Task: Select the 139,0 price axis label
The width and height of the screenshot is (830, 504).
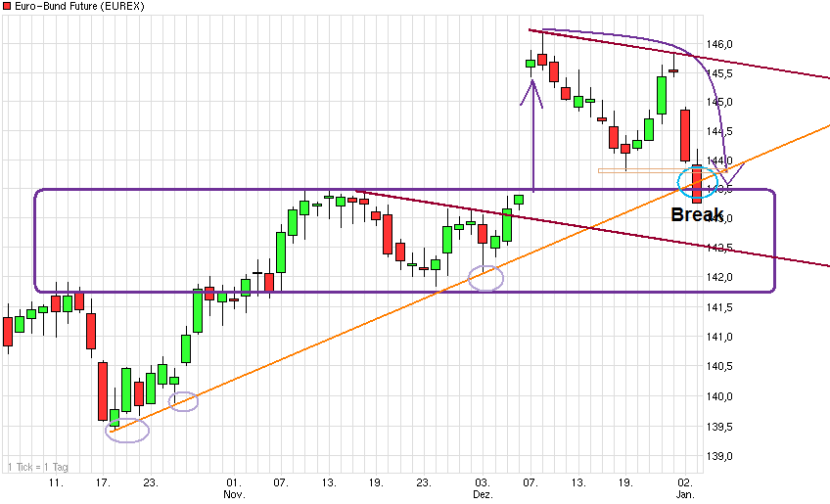Action: pyautogui.click(x=719, y=456)
